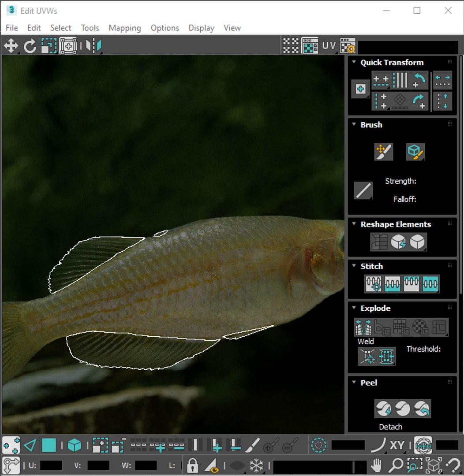The width and height of the screenshot is (464, 476).
Task: Activate Freeform Mode tool
Action: tap(68, 46)
